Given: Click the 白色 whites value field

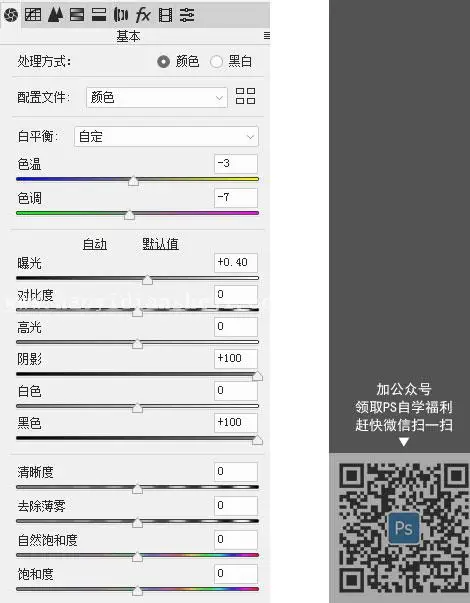Looking at the screenshot, I should 236,391.
